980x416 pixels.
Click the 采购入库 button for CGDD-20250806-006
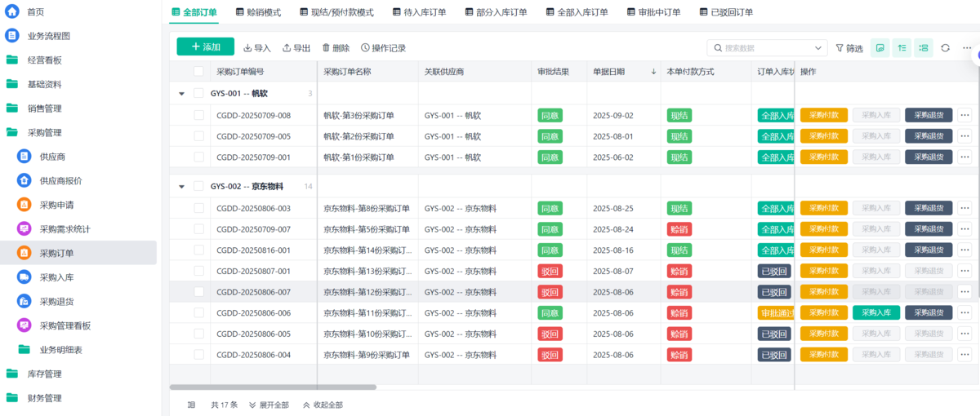pos(876,312)
